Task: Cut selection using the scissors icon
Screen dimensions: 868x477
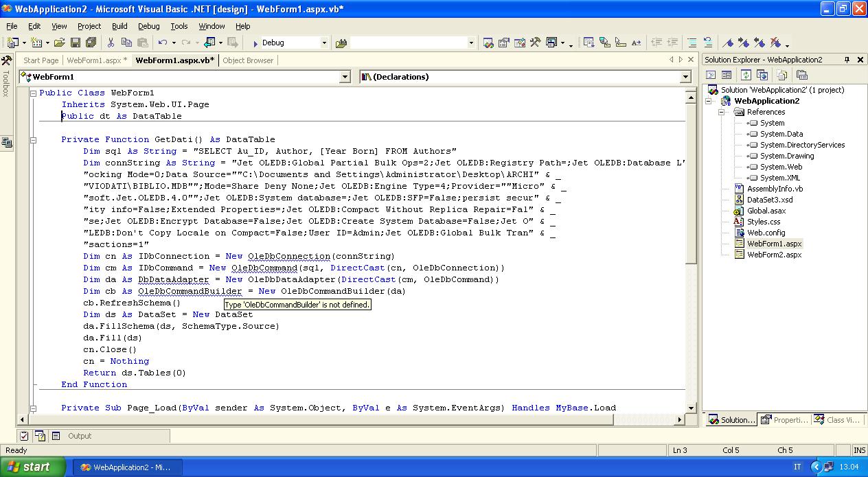Action: 110,43
